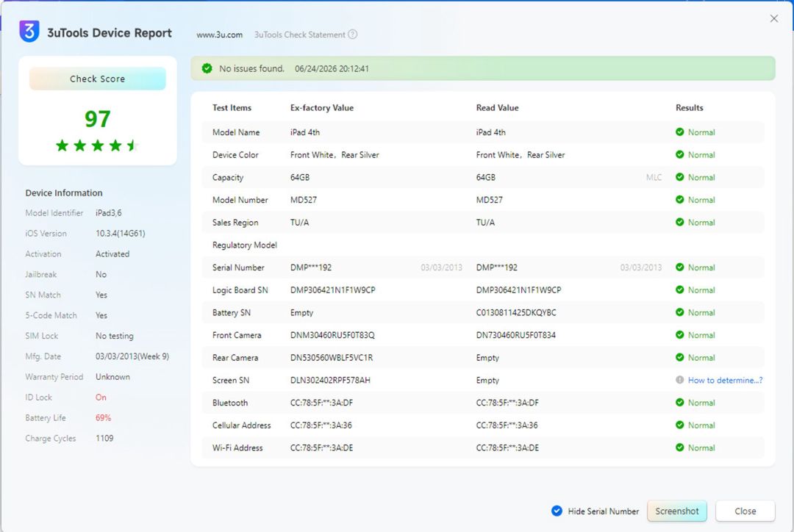Viewport: 794px width, 532px height.
Task: Click the Normal check icon for Model Number
Action: pyautogui.click(x=679, y=200)
